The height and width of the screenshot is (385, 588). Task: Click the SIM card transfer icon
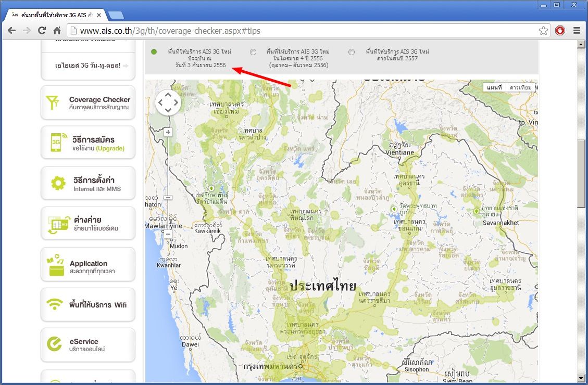59,224
